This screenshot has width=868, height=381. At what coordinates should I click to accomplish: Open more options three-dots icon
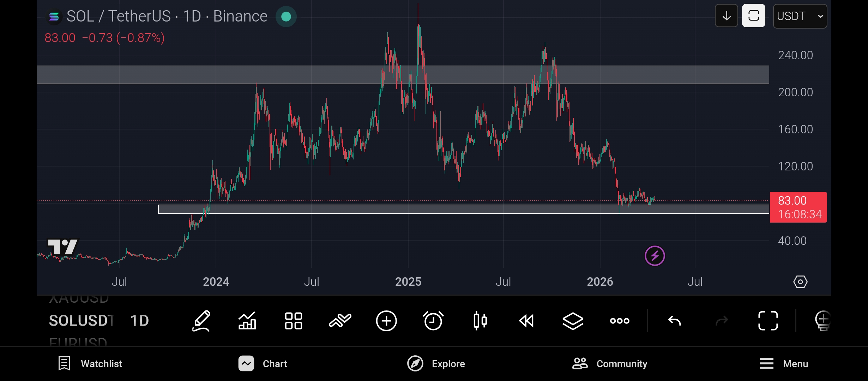tap(620, 321)
